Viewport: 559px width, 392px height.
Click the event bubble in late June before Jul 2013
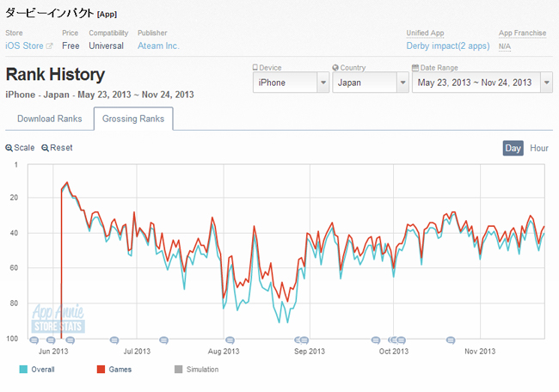click(114, 340)
